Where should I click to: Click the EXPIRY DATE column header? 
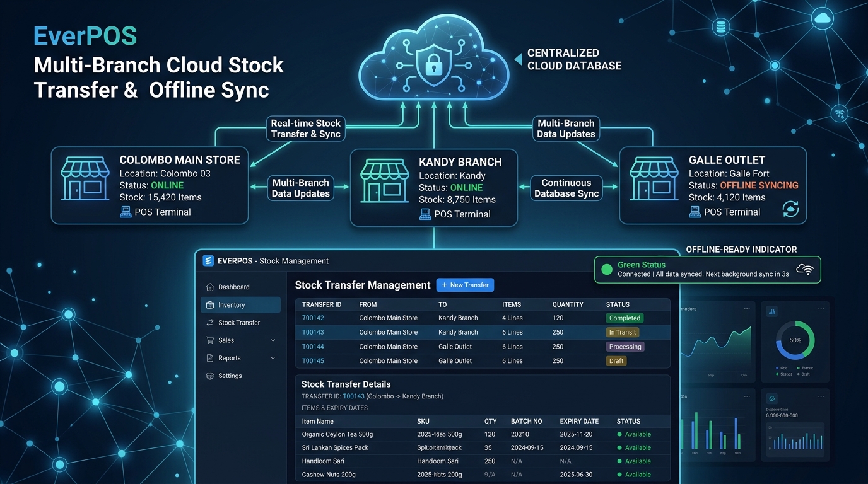tap(579, 421)
